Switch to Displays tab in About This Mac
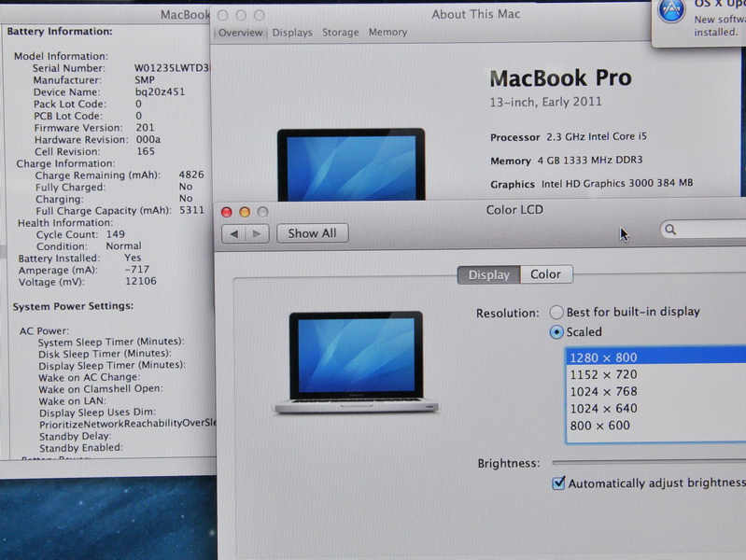This screenshot has height=560, width=746. [292, 33]
